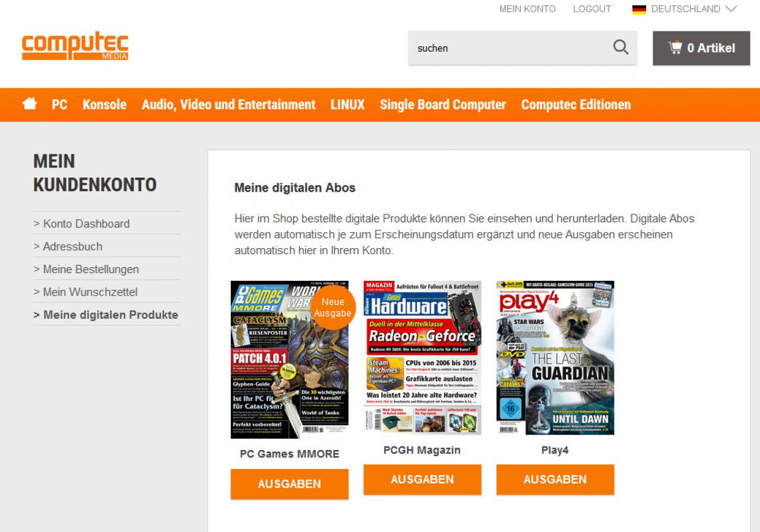Open the shopping cart icon
The width and height of the screenshot is (760, 532).
(x=675, y=47)
